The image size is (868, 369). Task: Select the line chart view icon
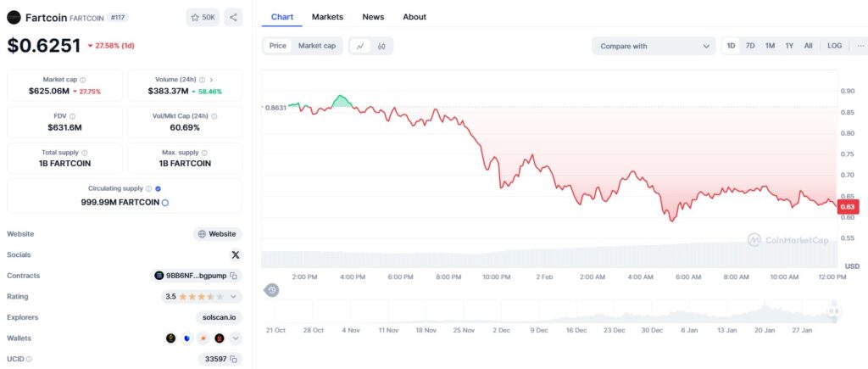tap(359, 46)
